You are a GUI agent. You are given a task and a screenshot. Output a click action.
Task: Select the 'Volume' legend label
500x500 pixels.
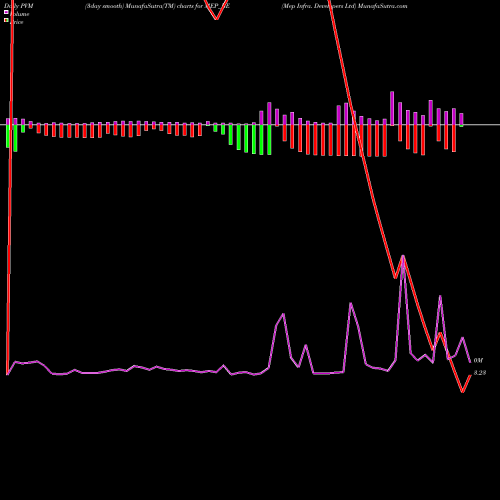pyautogui.click(x=19, y=14)
